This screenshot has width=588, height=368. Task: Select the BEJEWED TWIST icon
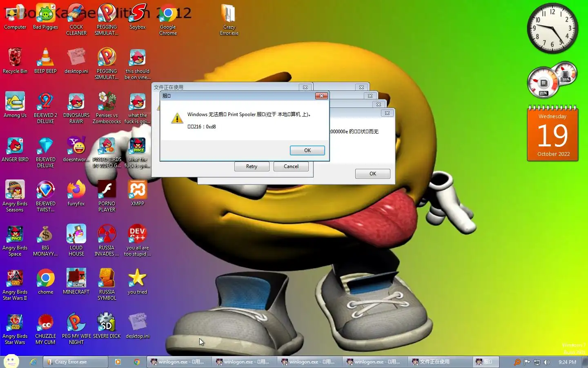click(x=45, y=197)
